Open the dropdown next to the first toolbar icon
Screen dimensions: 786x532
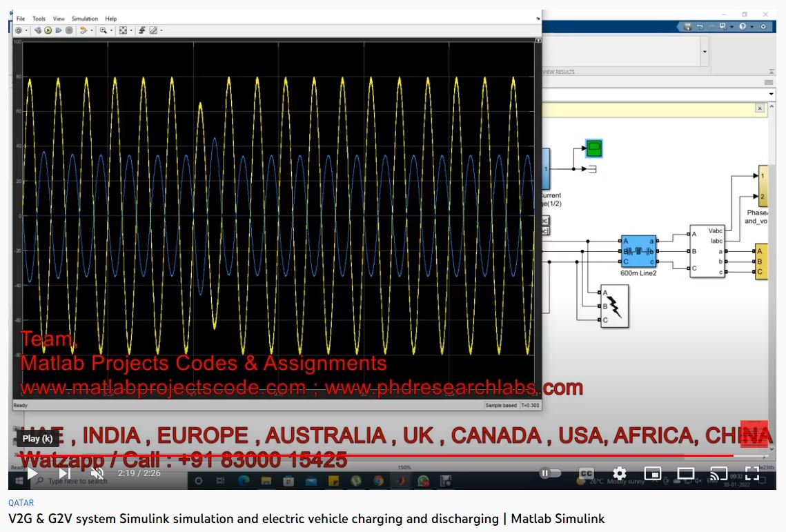(x=26, y=30)
